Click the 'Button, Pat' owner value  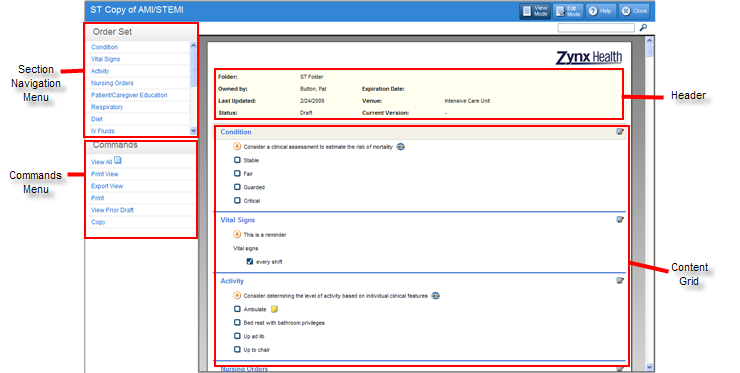pos(313,89)
